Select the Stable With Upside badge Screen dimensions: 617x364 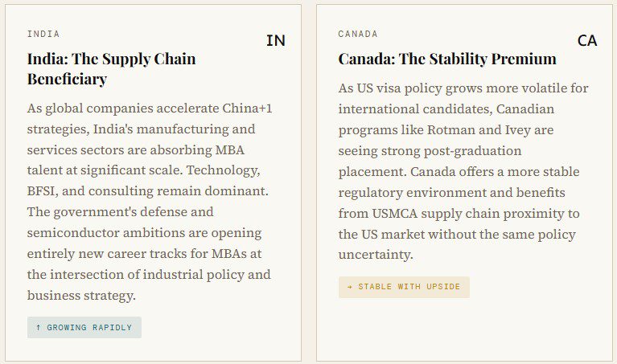[x=404, y=287]
